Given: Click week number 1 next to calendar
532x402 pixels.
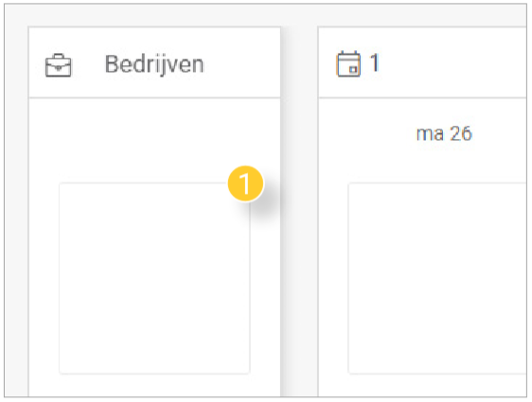Looking at the screenshot, I should [x=375, y=62].
